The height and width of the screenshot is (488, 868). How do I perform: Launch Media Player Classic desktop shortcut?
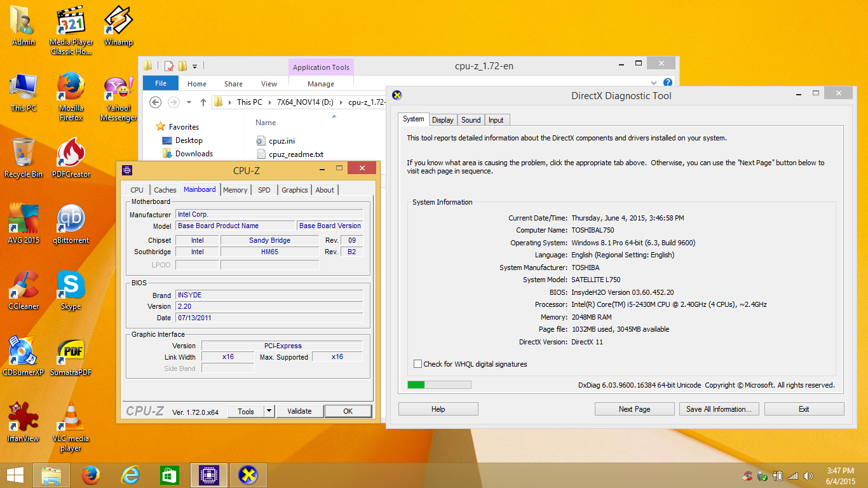pyautogui.click(x=71, y=30)
